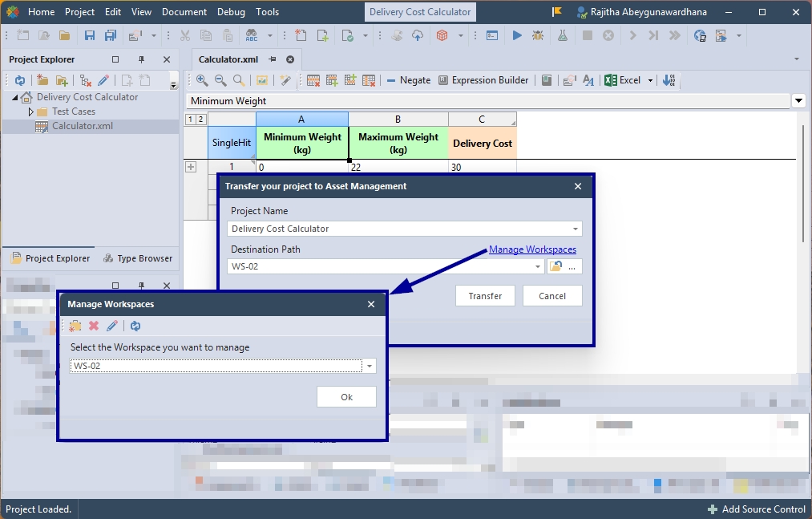Screen dimensions: 812x519
Task: Click the add document plus icon
Action: click(322, 35)
